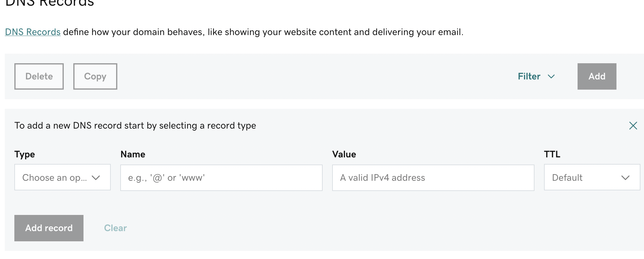644x259 pixels.
Task: Click the chevron arrow beside Filter
Action: [x=551, y=76]
